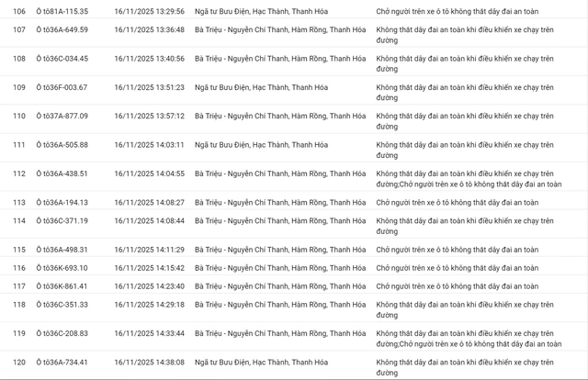Click timestamp 16/11/2025 14:08:27
The image size is (588, 380).
(150, 202)
